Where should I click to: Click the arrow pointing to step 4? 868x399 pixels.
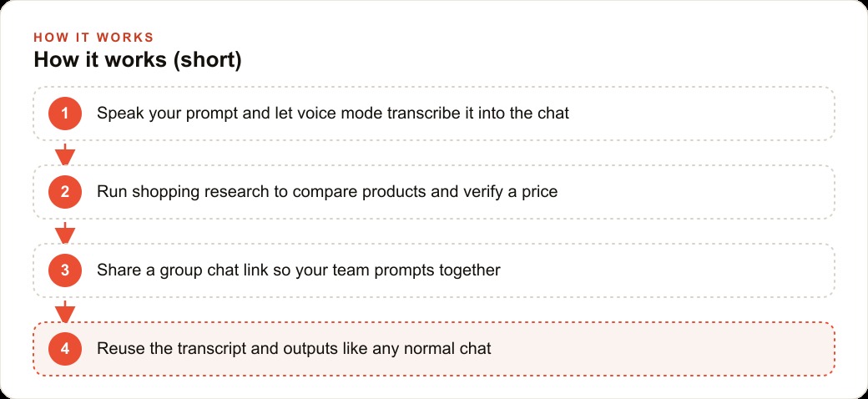tap(65, 311)
